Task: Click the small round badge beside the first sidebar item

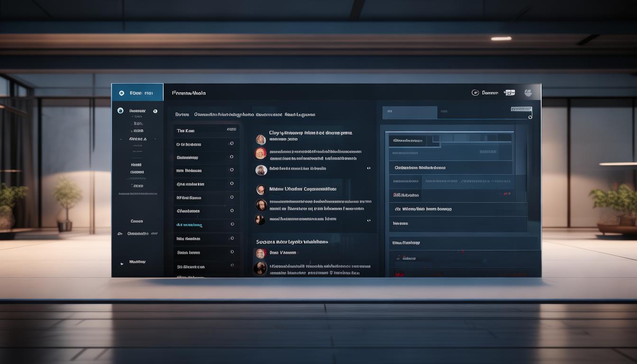Action: (x=155, y=111)
